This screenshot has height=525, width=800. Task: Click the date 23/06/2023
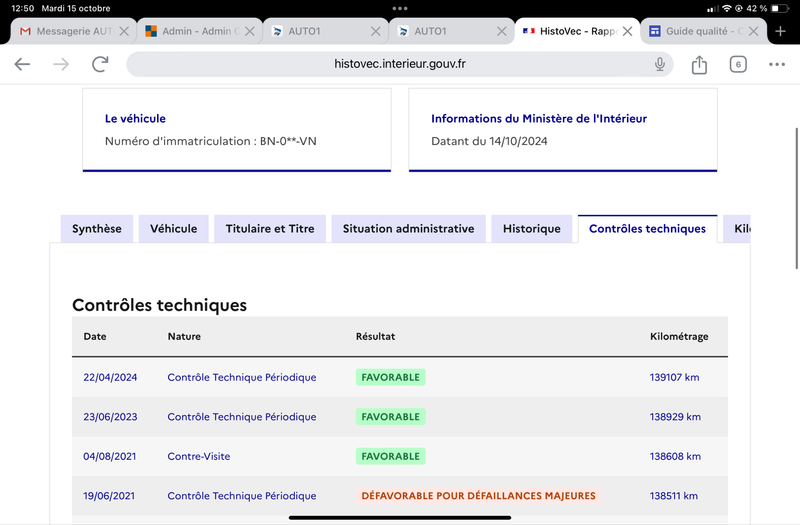point(110,417)
